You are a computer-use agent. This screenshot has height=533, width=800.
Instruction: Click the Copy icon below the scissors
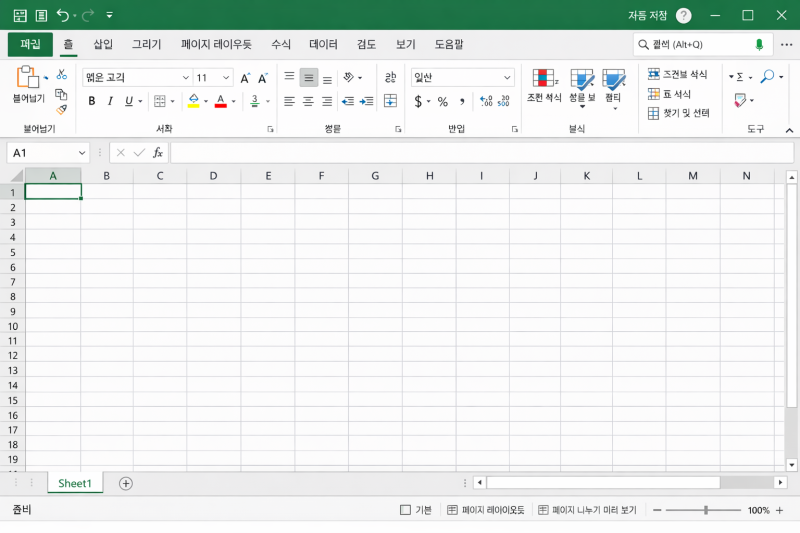[x=61, y=94]
